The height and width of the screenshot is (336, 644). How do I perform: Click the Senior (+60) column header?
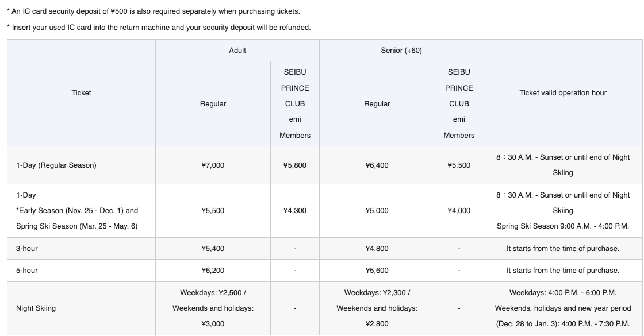pos(401,51)
